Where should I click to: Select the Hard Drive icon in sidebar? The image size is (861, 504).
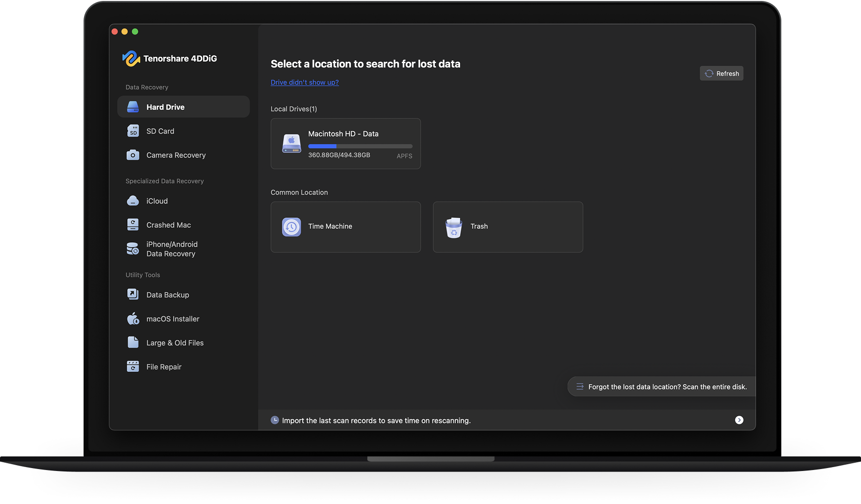pos(133,107)
